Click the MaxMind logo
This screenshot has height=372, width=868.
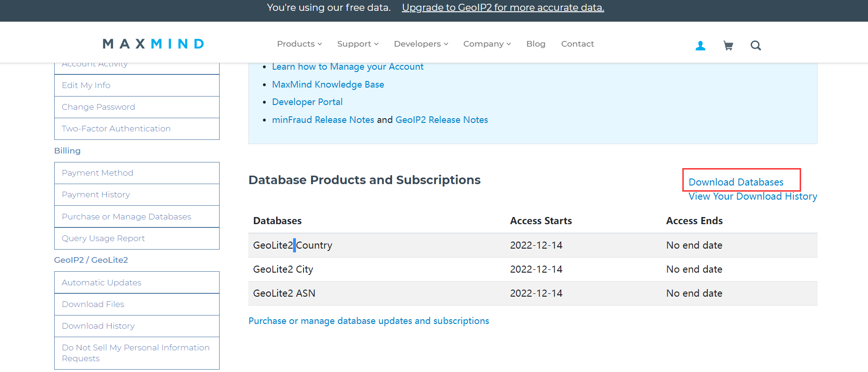154,44
